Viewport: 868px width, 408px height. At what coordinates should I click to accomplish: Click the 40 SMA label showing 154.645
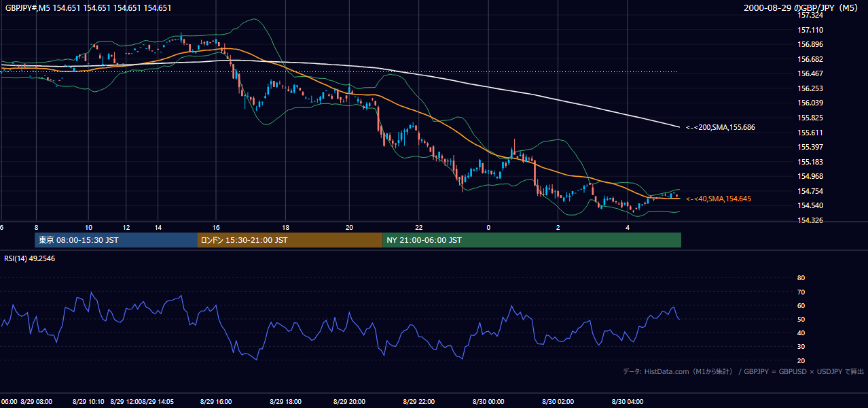718,199
